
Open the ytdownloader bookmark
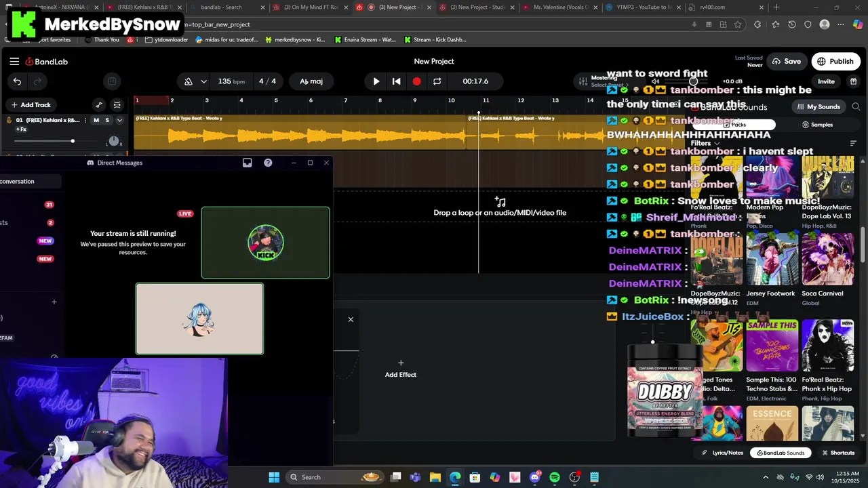pyautogui.click(x=166, y=40)
